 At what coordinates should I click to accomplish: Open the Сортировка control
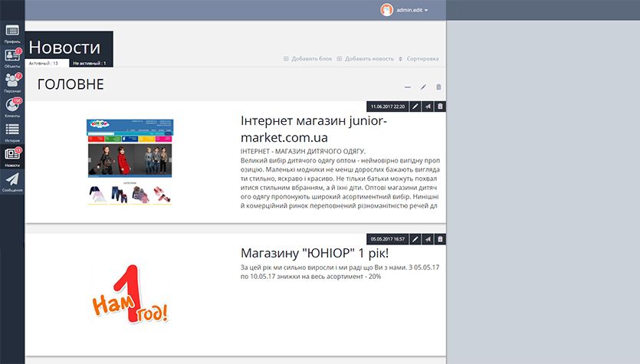click(418, 59)
